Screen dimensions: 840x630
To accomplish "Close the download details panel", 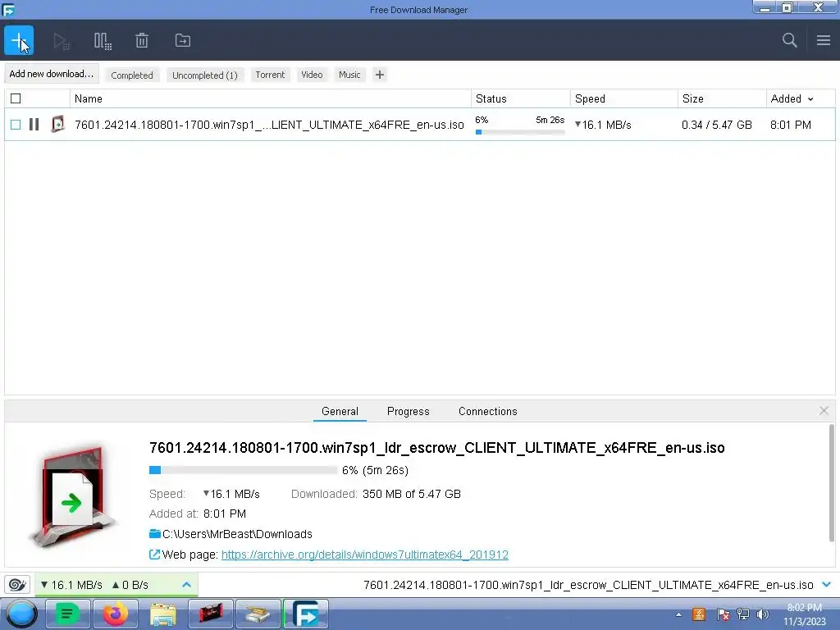I will pos(824,411).
